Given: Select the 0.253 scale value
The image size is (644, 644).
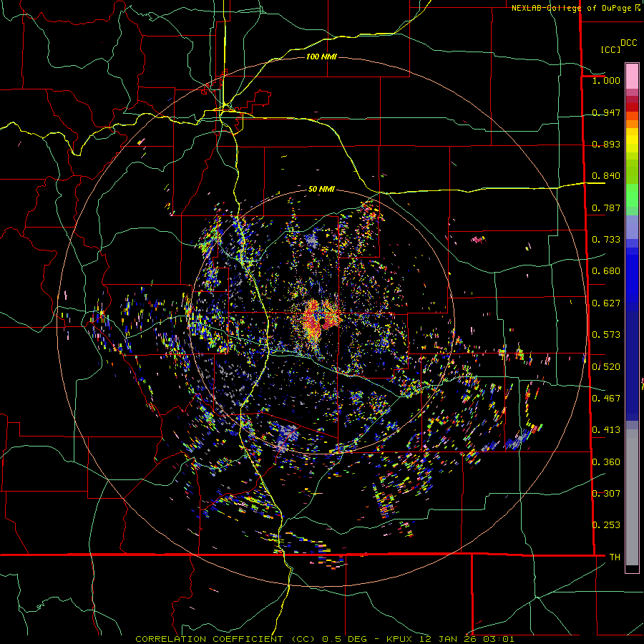Looking at the screenshot, I should pos(606,525).
